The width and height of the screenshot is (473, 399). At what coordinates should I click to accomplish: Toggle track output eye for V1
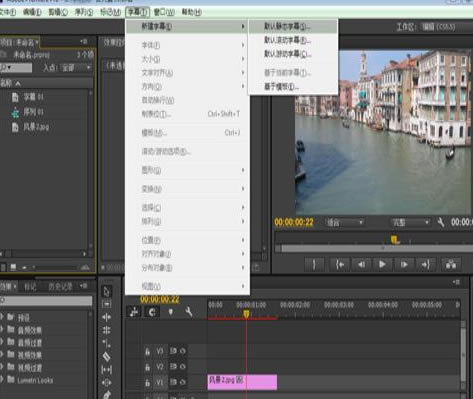pos(183,382)
